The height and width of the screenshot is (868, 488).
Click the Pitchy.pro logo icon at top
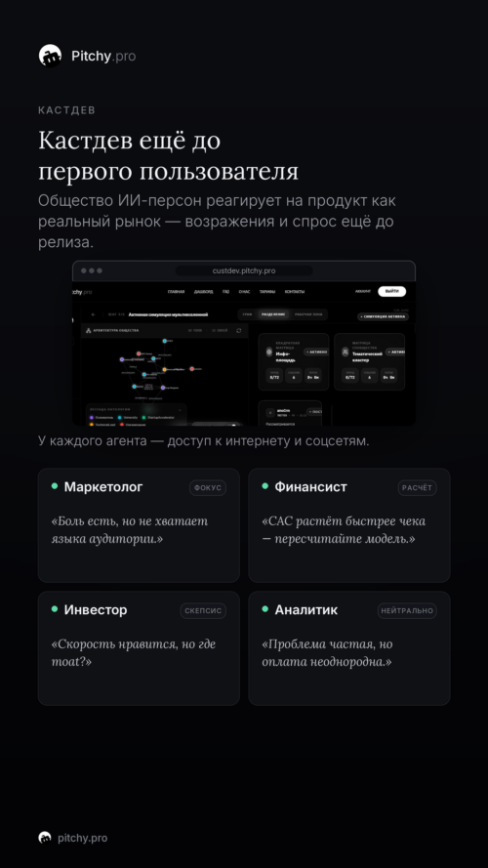50,56
